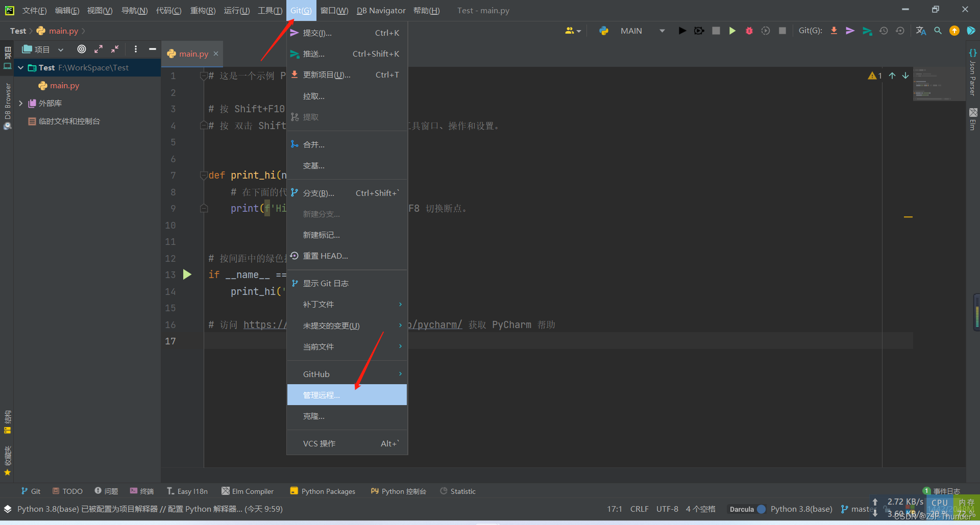
Task: Select 更新项目 menu entry
Action: pyautogui.click(x=347, y=74)
